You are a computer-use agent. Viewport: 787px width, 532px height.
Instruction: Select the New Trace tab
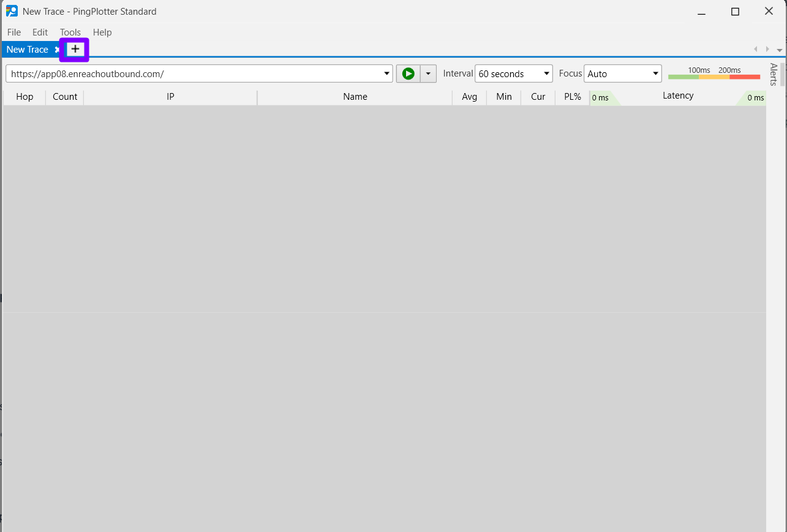pyautogui.click(x=28, y=50)
